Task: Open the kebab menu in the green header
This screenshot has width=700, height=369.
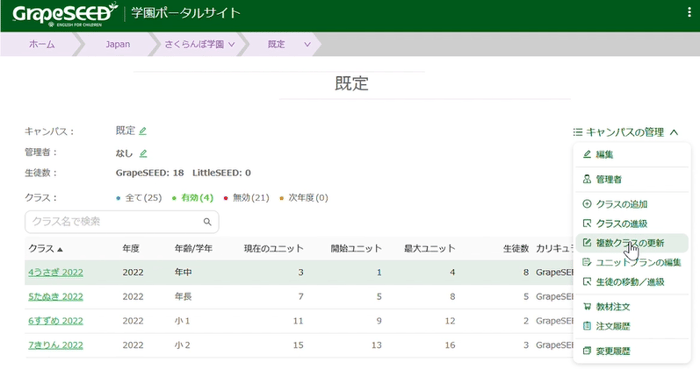Action: click(689, 12)
